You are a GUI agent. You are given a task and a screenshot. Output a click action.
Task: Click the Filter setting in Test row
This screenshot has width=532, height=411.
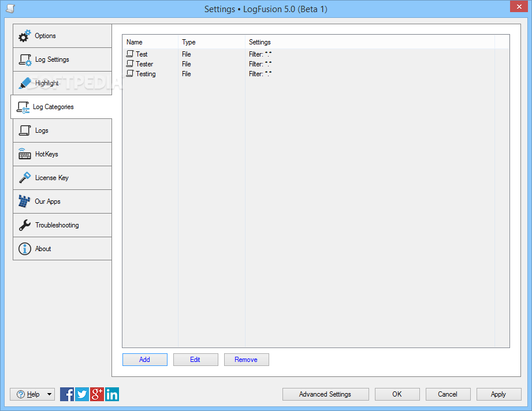coord(261,54)
